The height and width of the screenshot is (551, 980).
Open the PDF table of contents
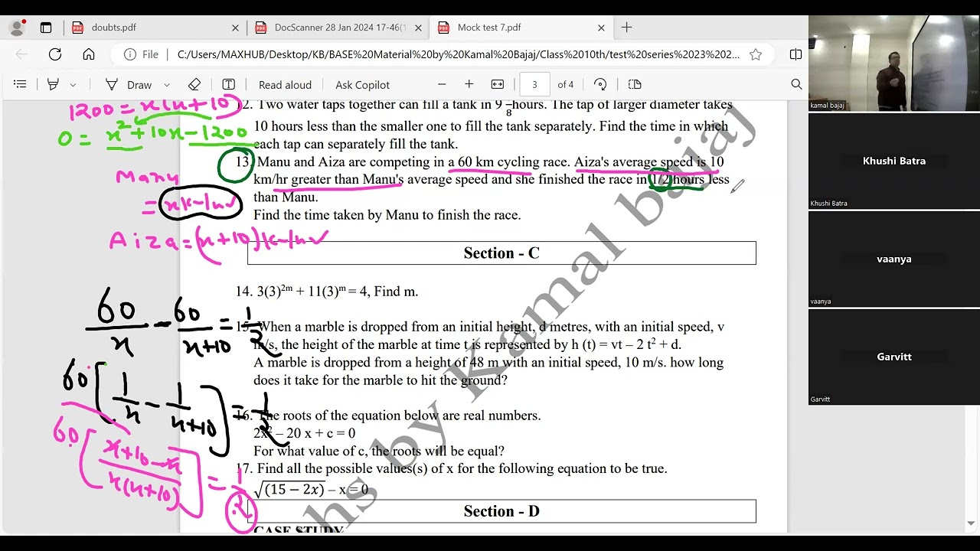click(20, 84)
